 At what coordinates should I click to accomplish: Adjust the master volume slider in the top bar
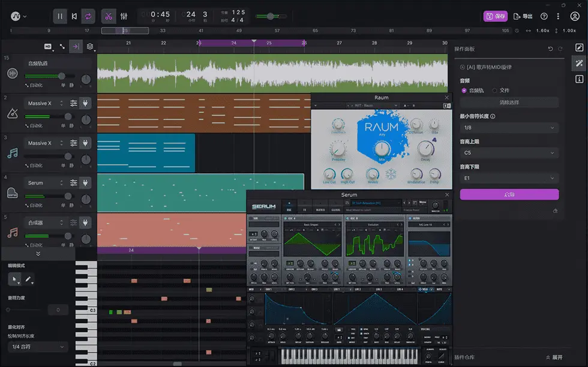tap(271, 16)
